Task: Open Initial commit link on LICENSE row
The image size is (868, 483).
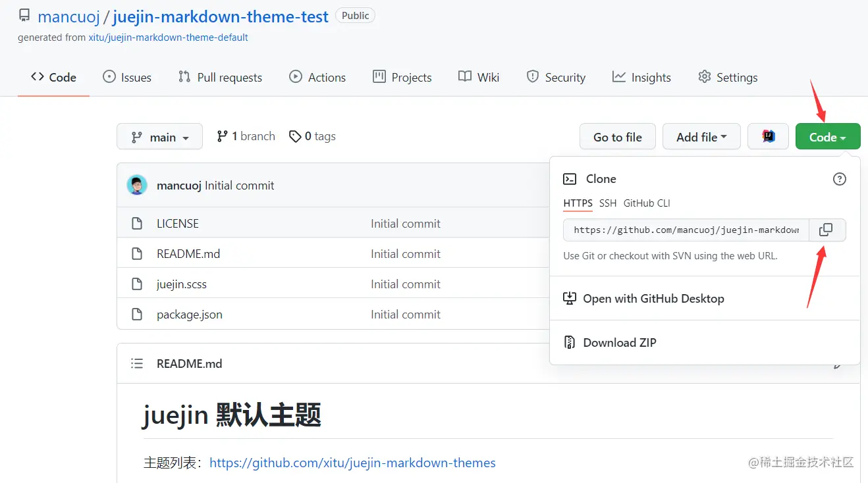Action: [x=406, y=224]
